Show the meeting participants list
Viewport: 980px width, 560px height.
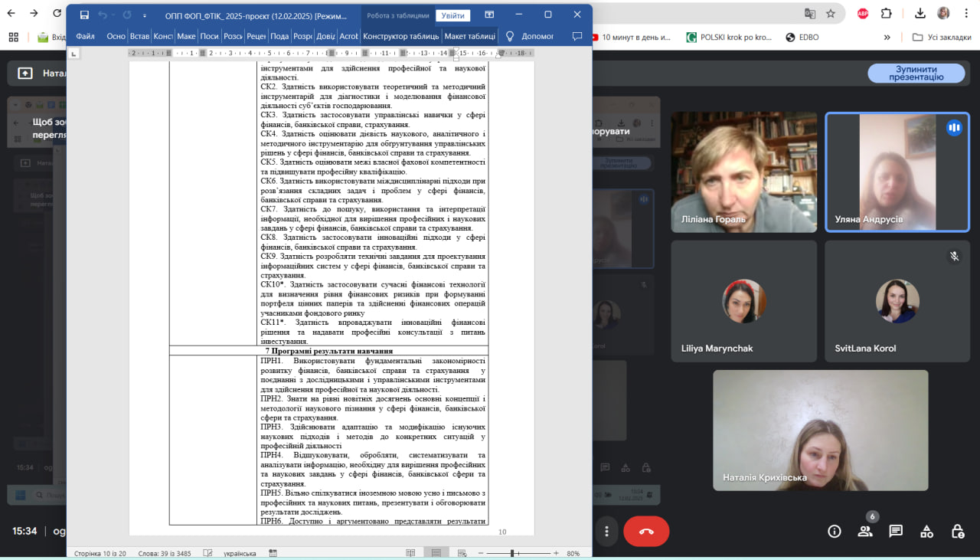pos(865,532)
